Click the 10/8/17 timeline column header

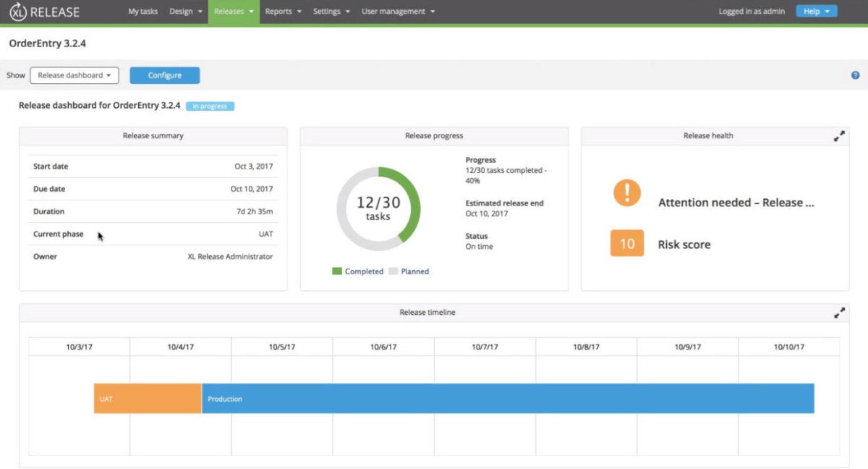point(587,347)
